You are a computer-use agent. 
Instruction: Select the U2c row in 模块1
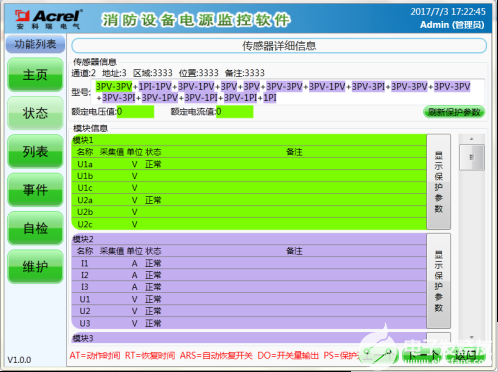click(x=249, y=224)
